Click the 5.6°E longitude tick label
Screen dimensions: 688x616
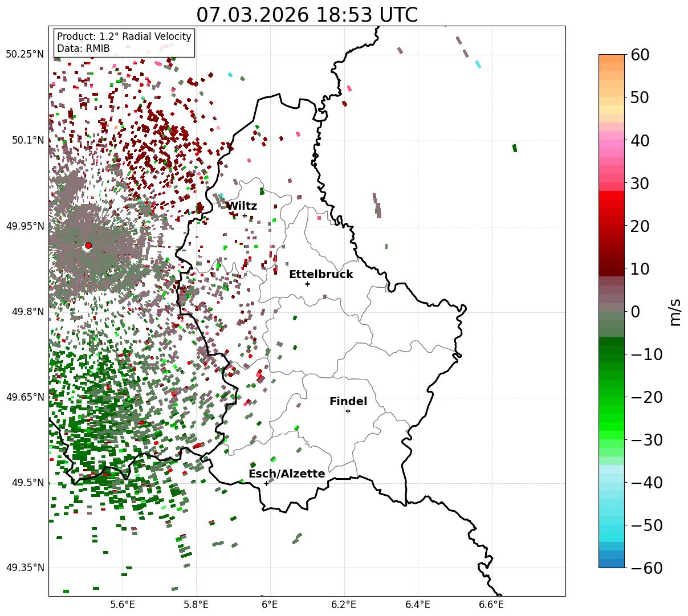click(x=123, y=605)
